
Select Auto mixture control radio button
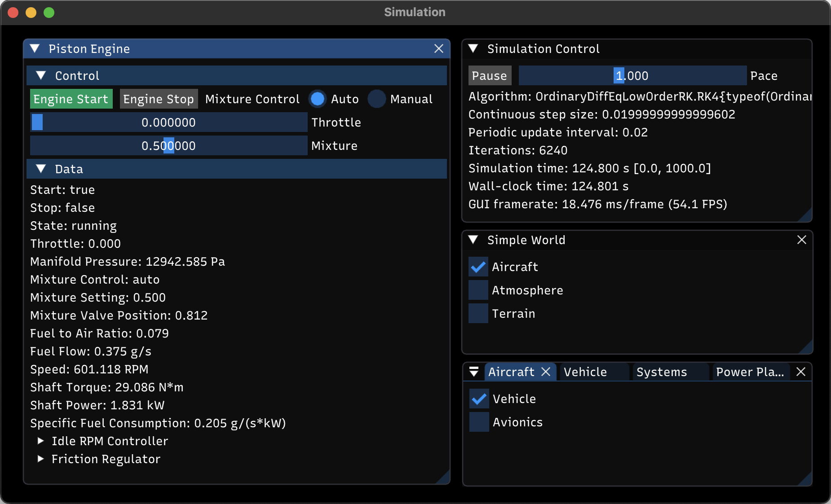click(x=318, y=99)
